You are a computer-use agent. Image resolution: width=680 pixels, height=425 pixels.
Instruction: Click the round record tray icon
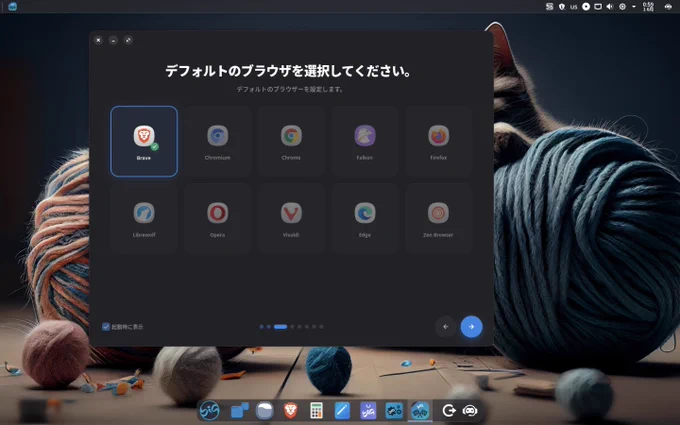pos(586,7)
